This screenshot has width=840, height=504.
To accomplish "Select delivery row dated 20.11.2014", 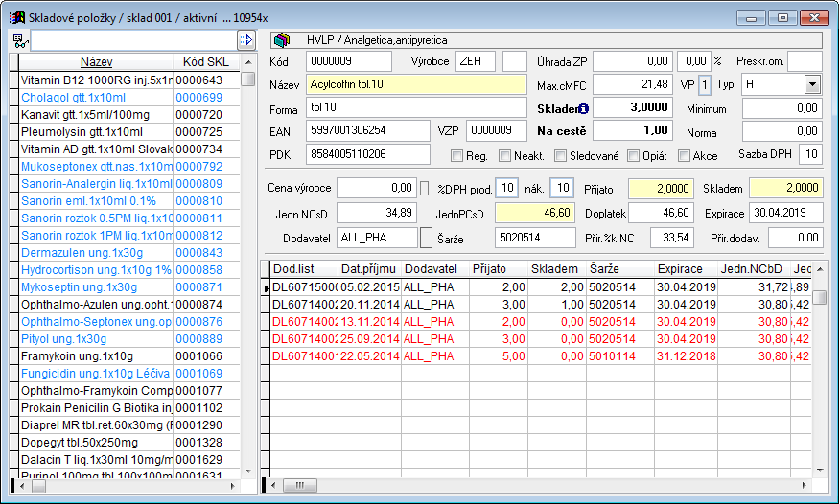I will [x=369, y=304].
